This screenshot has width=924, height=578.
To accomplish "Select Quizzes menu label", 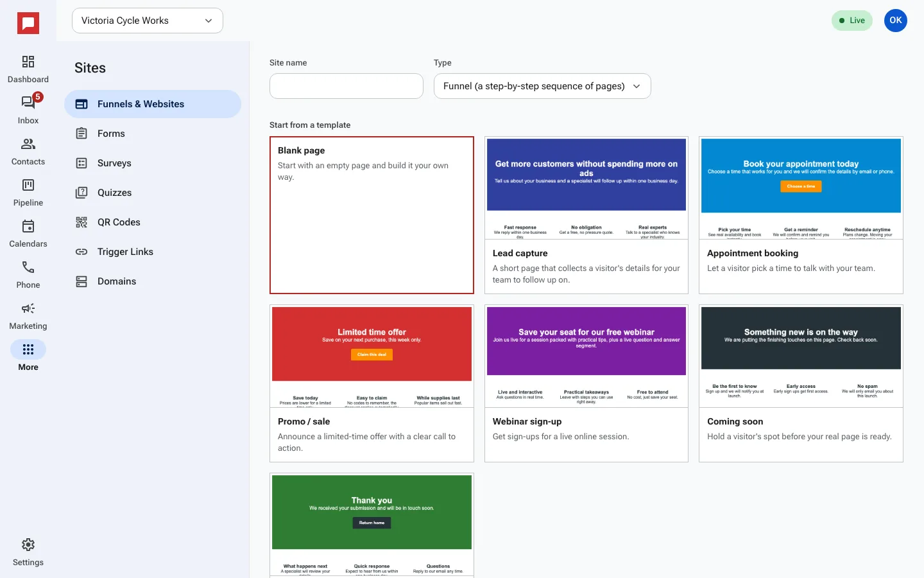I will tap(114, 193).
